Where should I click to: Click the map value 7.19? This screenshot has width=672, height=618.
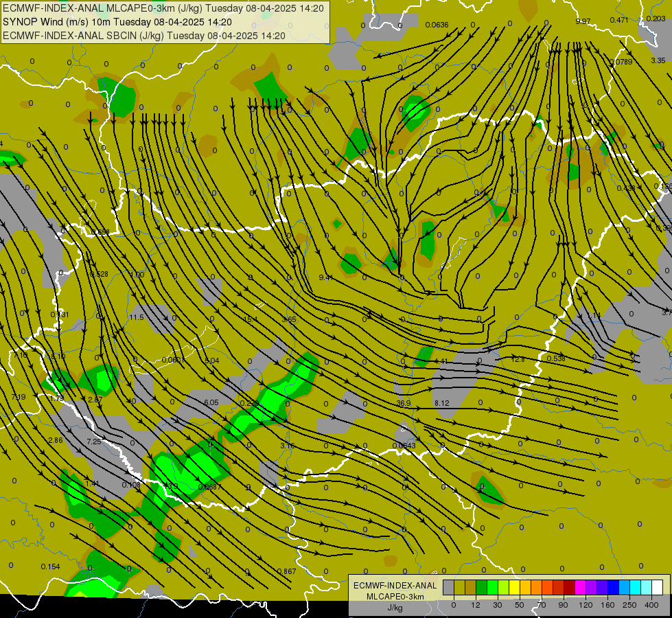click(x=18, y=397)
